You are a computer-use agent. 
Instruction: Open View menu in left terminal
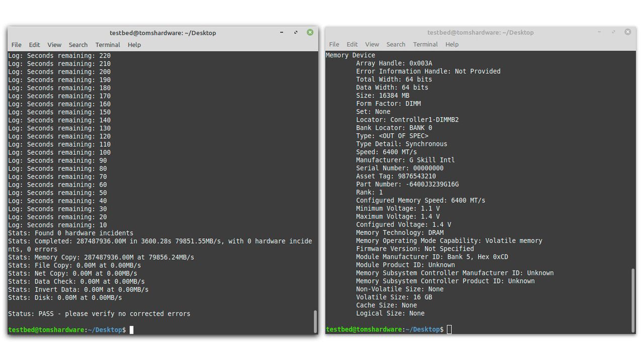(54, 45)
